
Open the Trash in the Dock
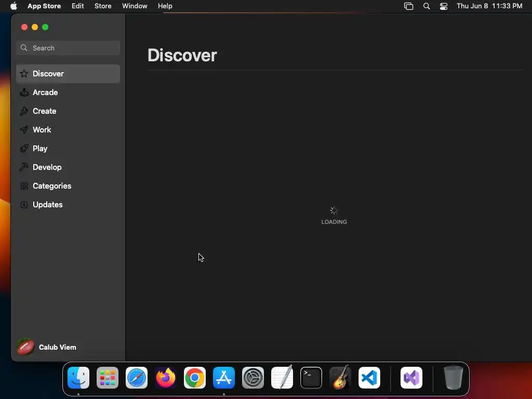(x=454, y=378)
